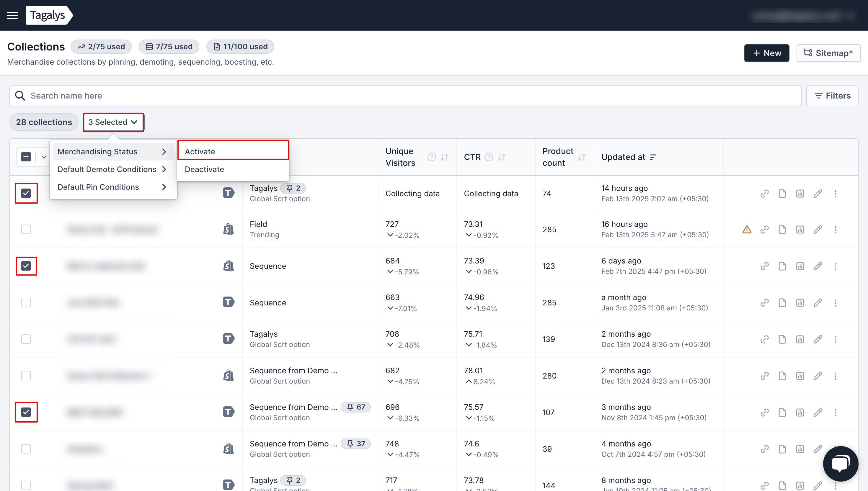The image size is (868, 491).
Task: Copy link icon in 16 hours ago row
Action: (x=764, y=230)
